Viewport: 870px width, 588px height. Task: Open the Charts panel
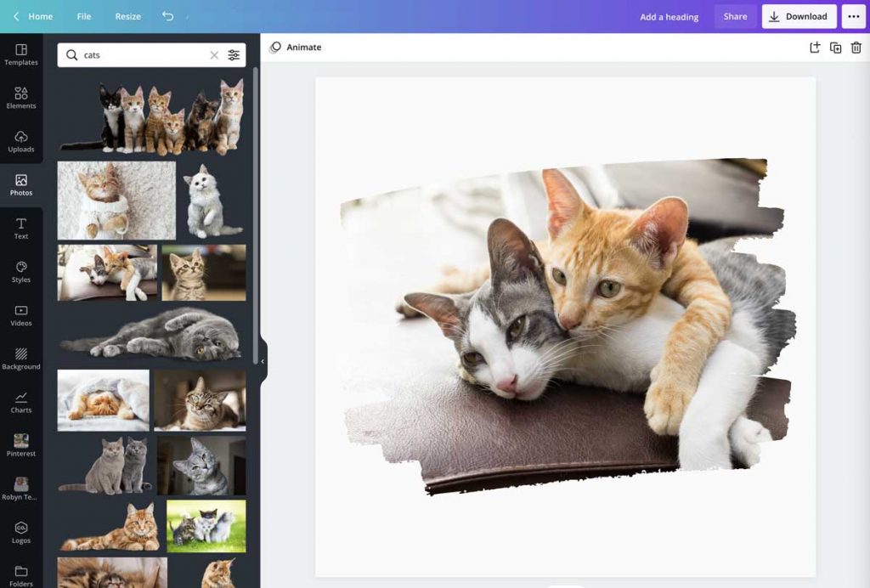pos(21,403)
